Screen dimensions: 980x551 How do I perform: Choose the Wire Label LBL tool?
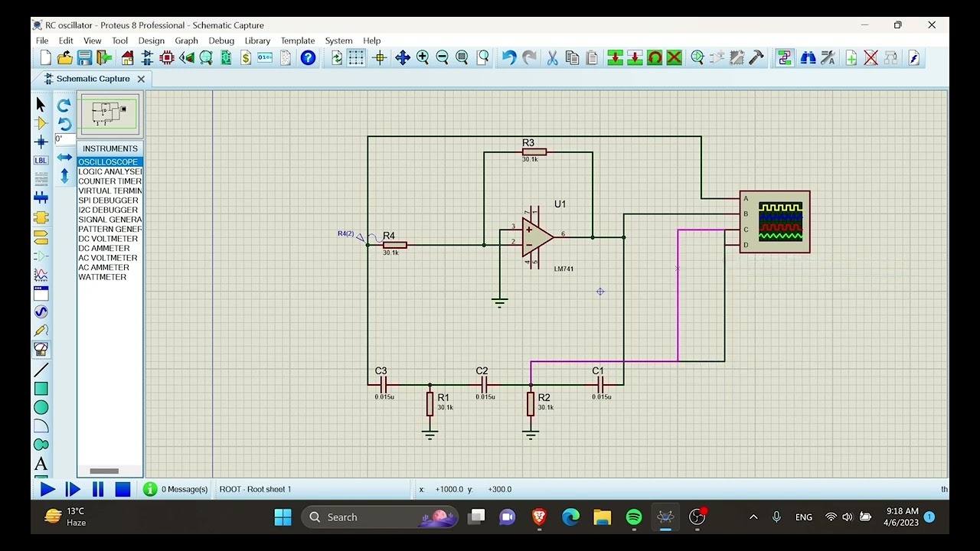pos(41,161)
